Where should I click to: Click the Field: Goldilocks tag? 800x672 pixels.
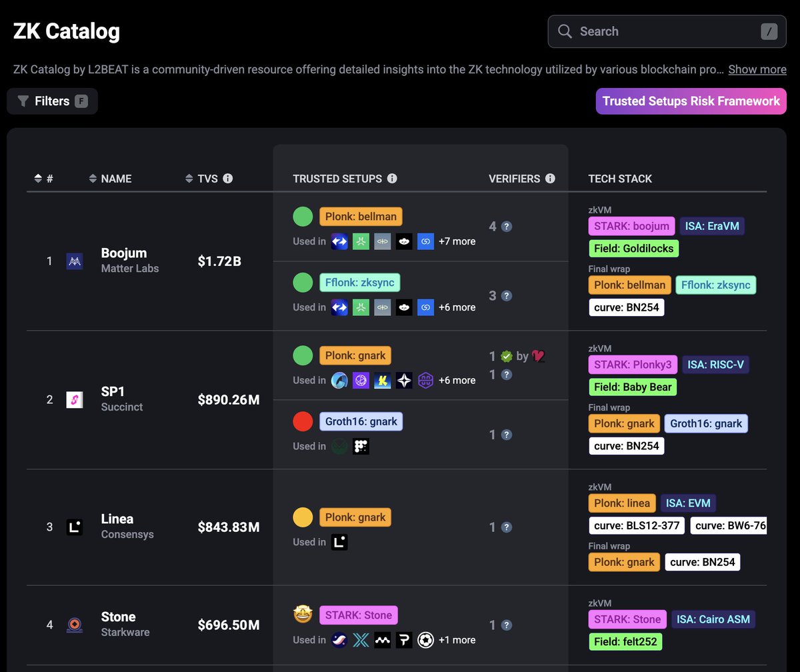tap(634, 249)
